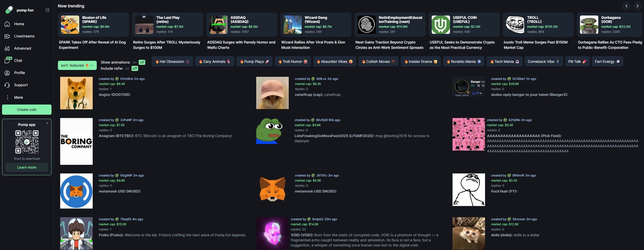The height and width of the screenshot is (250, 644).
Task: Open Livestreams via camera icon
Action: point(7,36)
